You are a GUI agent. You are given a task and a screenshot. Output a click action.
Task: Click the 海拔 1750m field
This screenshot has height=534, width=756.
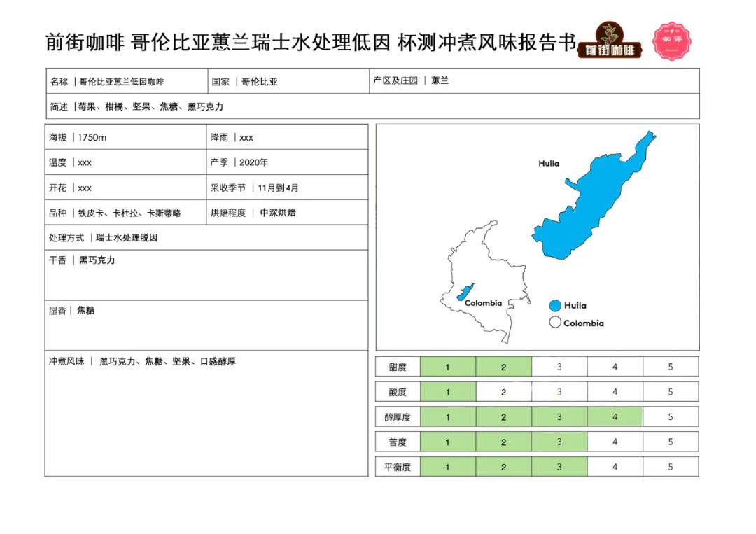[x=126, y=137]
